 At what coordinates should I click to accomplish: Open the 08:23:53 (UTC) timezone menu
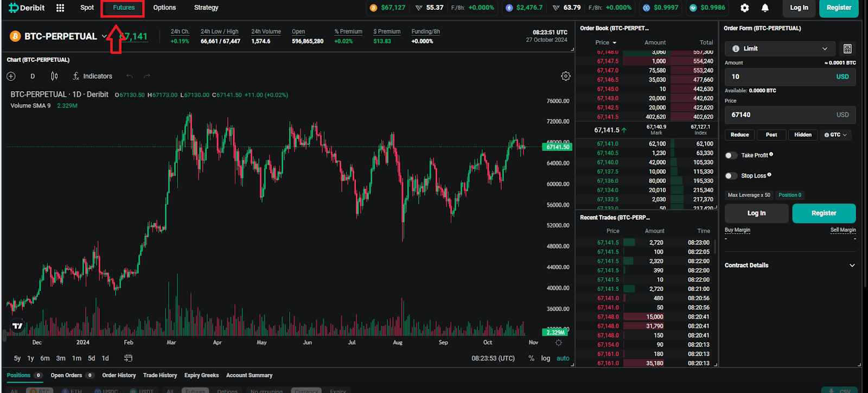pos(493,358)
